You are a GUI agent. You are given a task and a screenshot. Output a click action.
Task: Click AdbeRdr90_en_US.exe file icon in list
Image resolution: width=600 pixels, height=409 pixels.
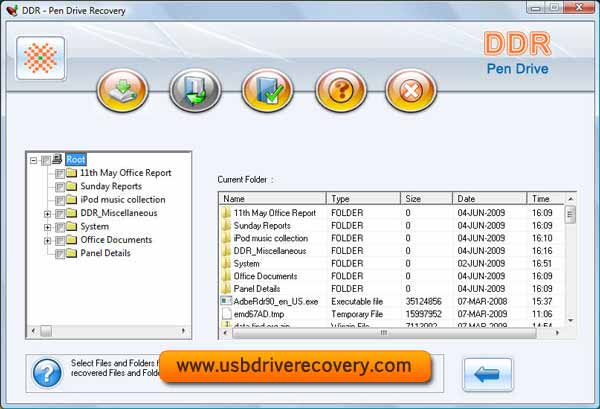(x=226, y=301)
